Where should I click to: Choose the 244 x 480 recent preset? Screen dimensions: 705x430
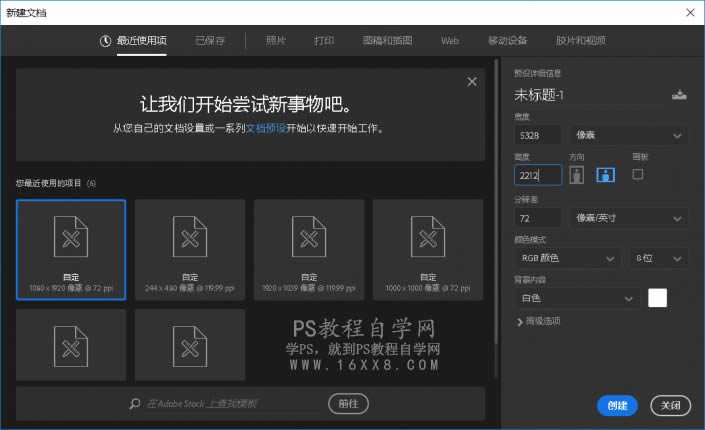click(190, 249)
